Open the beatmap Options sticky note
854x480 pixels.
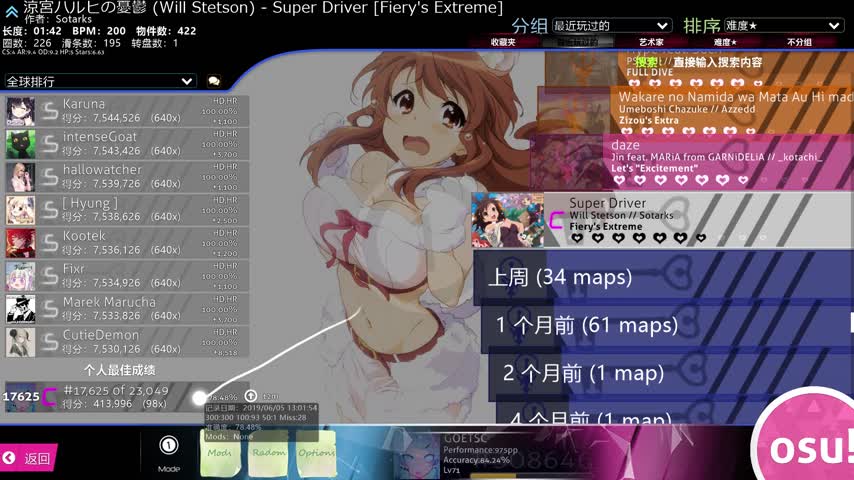pos(316,453)
